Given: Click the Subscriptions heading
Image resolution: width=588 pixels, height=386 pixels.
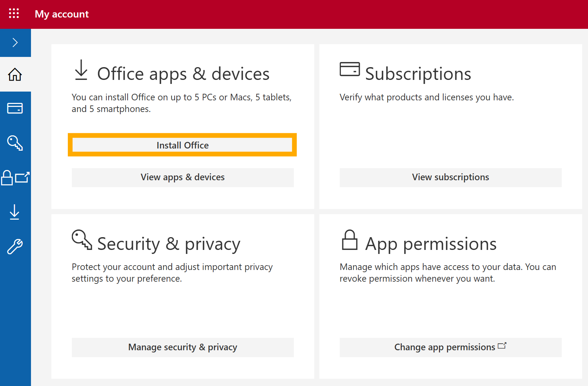Looking at the screenshot, I should click(x=418, y=74).
